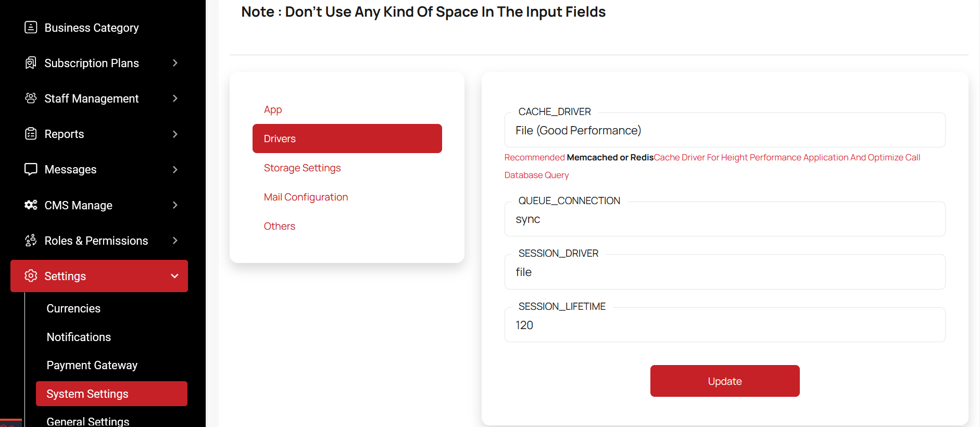Viewport: 980px width, 427px height.
Task: Expand the Subscription Plans chevron
Action: (x=175, y=63)
